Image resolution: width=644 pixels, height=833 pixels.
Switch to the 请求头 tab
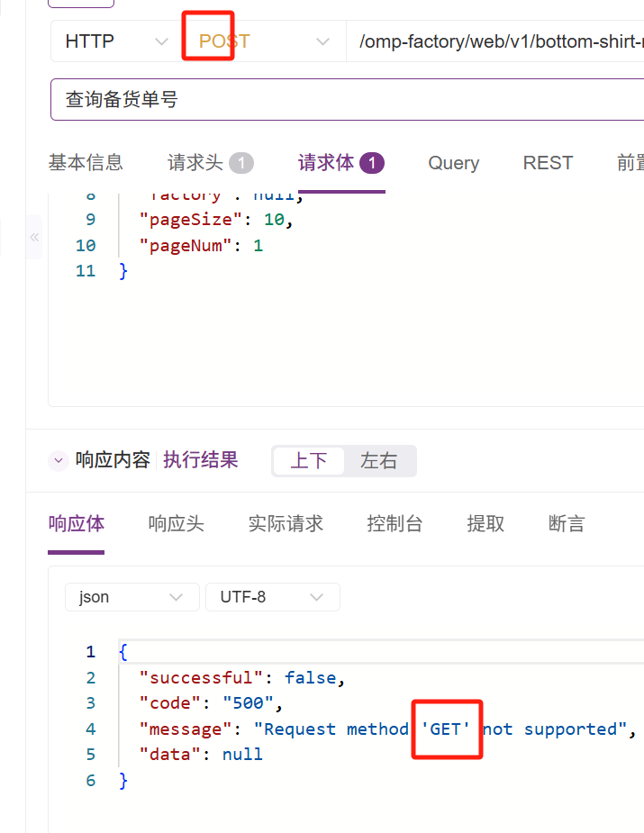pos(209,163)
